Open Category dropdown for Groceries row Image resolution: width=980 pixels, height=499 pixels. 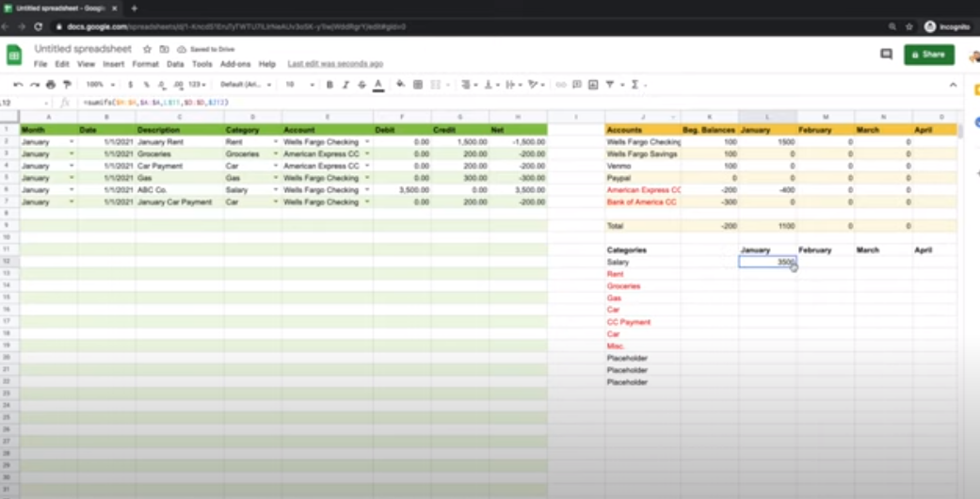pyautogui.click(x=276, y=153)
